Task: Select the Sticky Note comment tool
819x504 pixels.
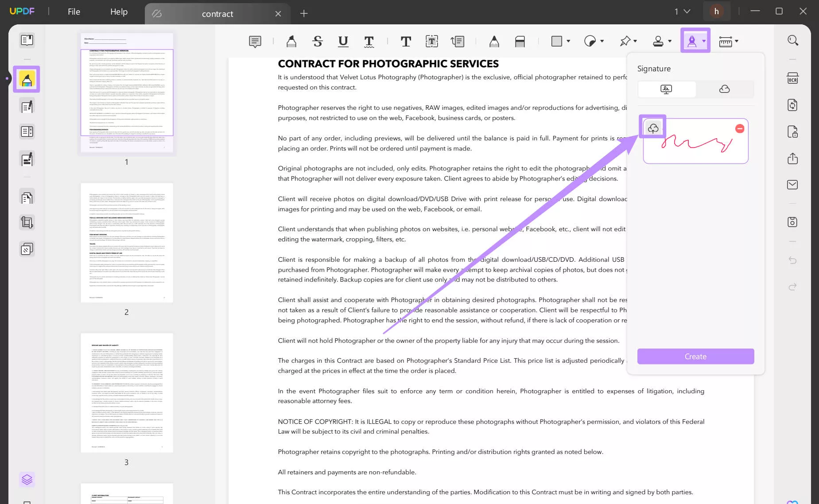Action: (x=255, y=42)
